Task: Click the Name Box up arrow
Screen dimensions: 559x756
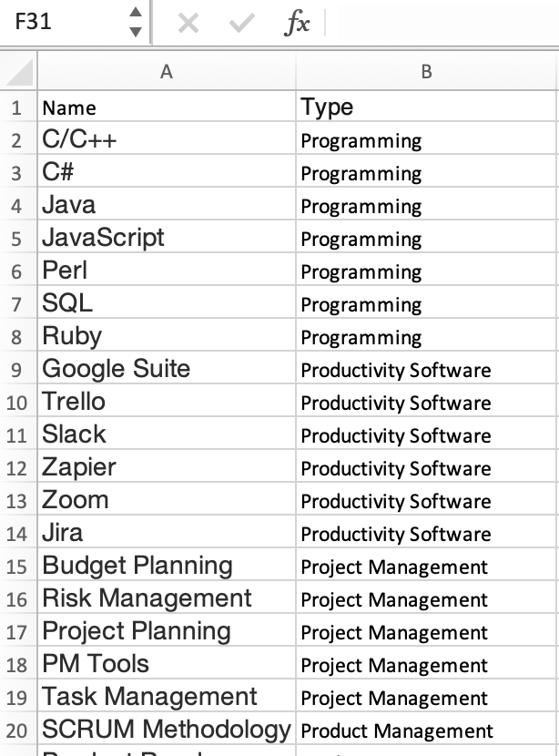Action: [x=136, y=12]
